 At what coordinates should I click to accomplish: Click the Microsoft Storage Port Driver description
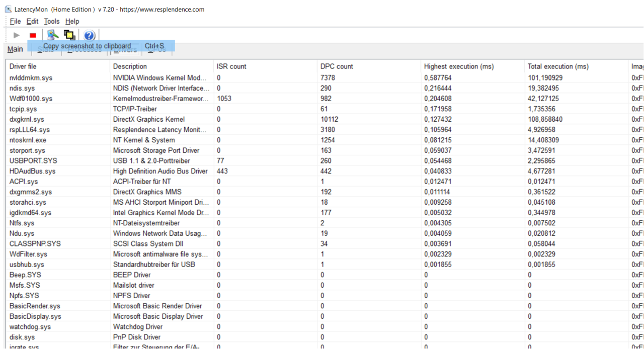[x=156, y=150]
